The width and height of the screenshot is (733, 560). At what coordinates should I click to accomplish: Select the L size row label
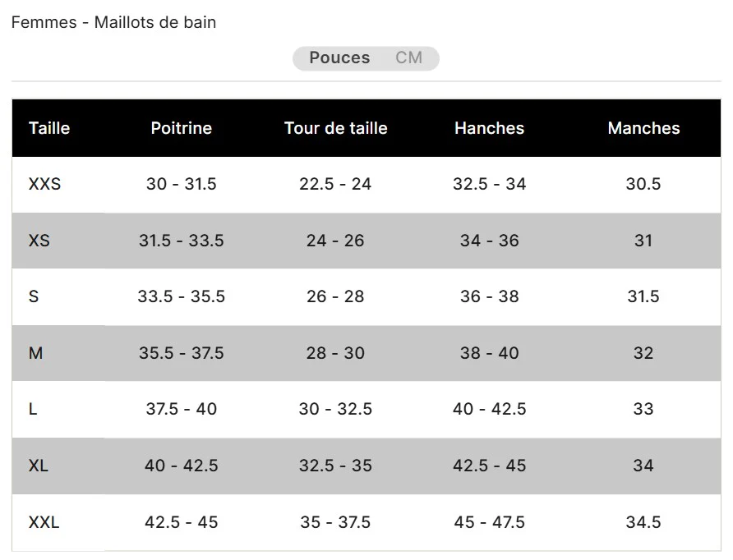pyautogui.click(x=33, y=409)
